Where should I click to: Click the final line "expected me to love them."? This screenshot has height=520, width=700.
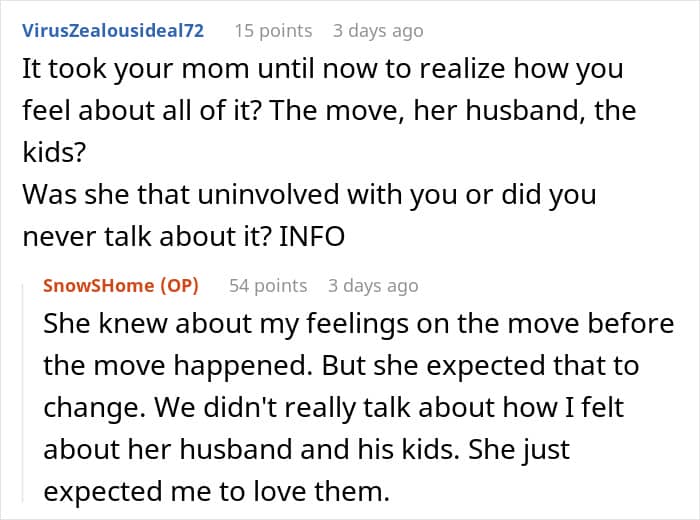[217, 491]
